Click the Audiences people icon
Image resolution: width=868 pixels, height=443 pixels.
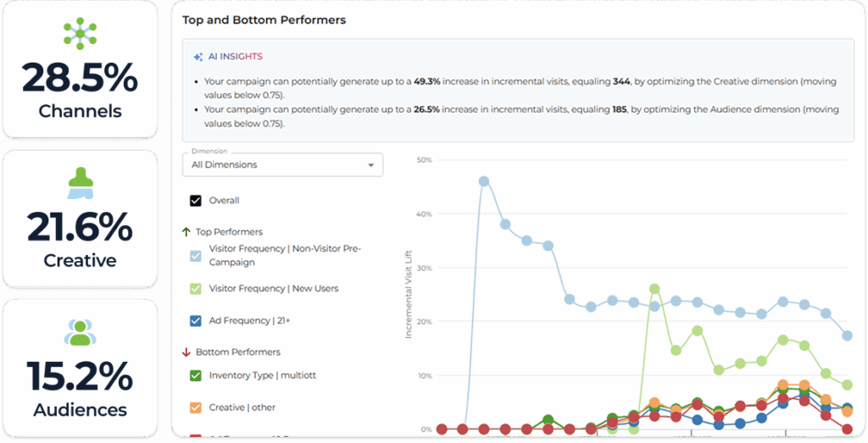(x=80, y=332)
